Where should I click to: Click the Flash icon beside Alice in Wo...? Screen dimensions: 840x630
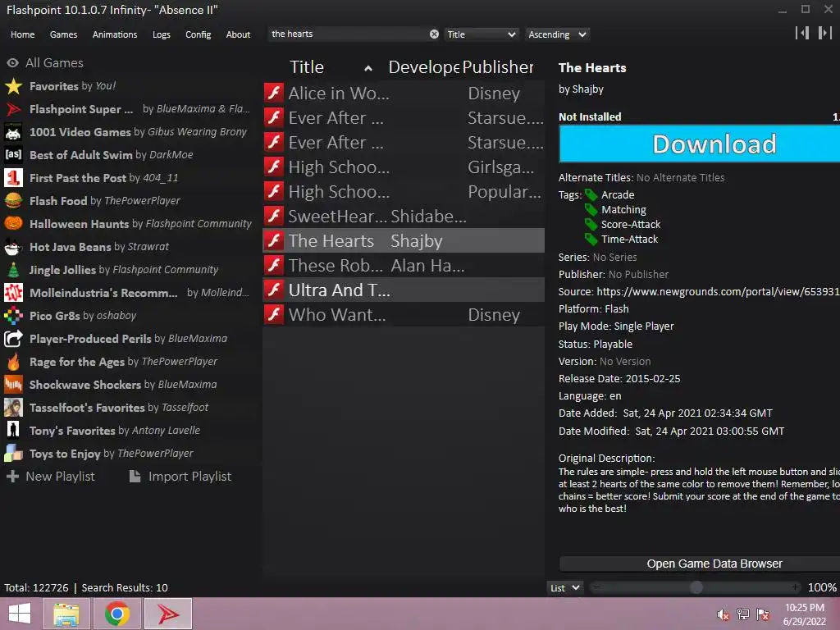[274, 93]
